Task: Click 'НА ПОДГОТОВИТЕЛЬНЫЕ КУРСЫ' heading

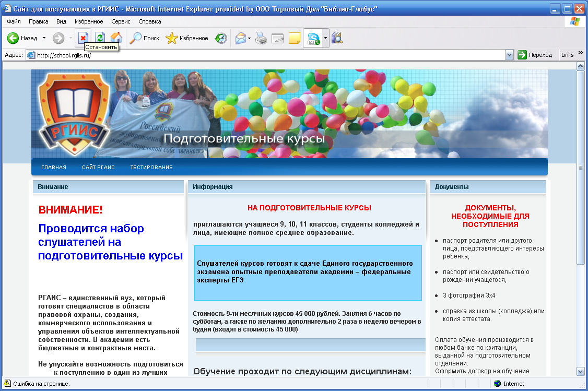Action: (x=309, y=208)
